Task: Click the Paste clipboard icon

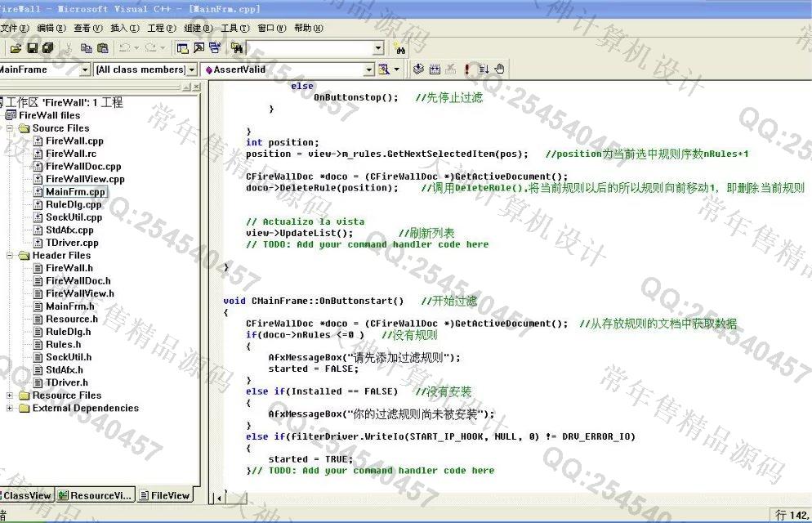Action: (x=103, y=48)
